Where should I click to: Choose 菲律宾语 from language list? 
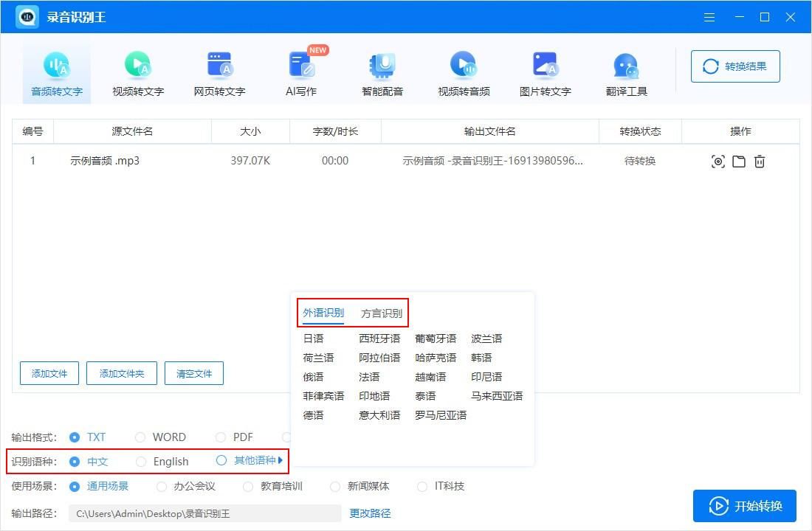pos(323,396)
